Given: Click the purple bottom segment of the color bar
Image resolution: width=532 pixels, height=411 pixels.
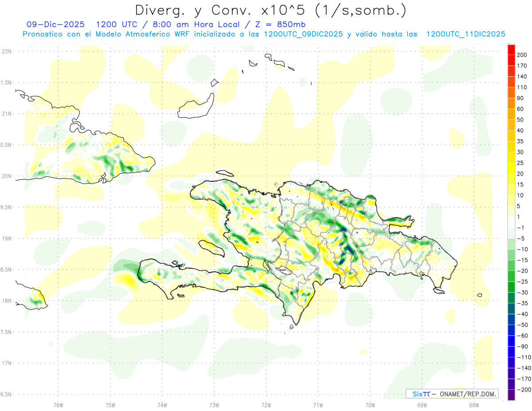Looking at the screenshot, I should (511, 395).
